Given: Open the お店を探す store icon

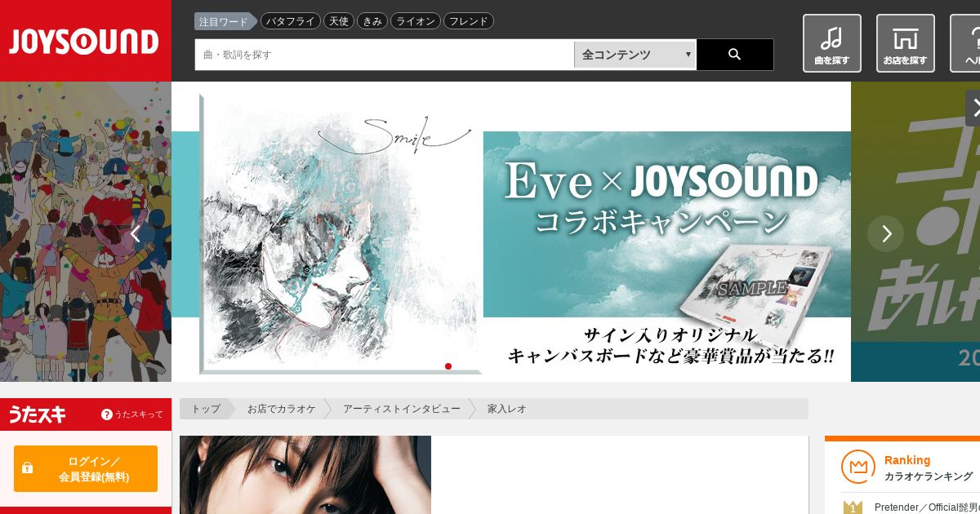Looking at the screenshot, I should [905, 43].
